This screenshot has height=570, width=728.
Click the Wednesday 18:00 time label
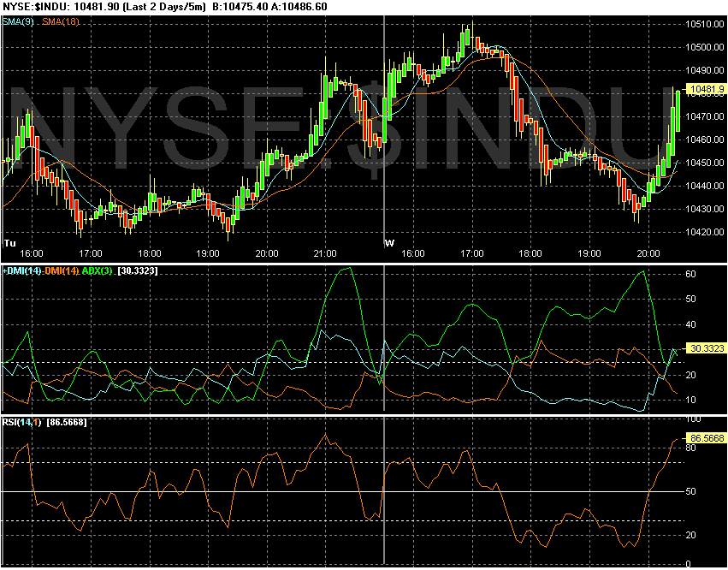click(x=530, y=253)
